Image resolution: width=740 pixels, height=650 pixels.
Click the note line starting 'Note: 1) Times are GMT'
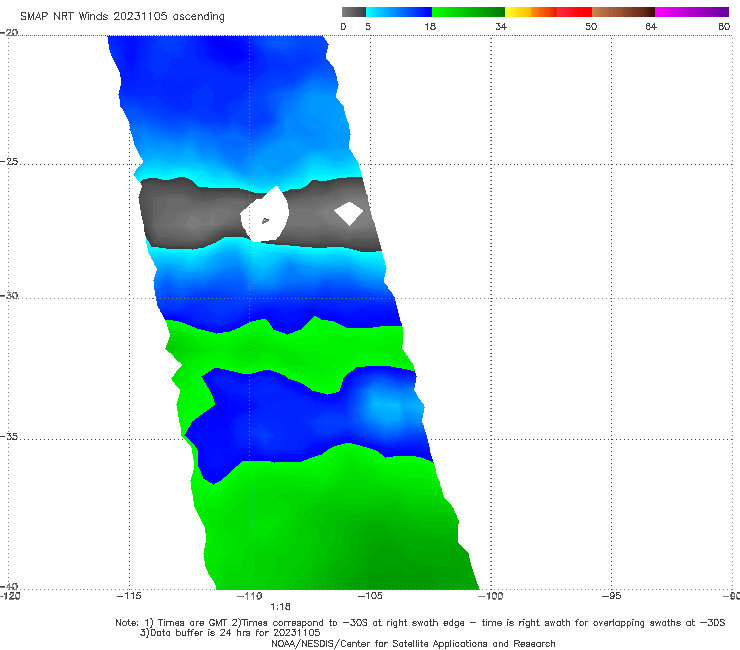420,623
